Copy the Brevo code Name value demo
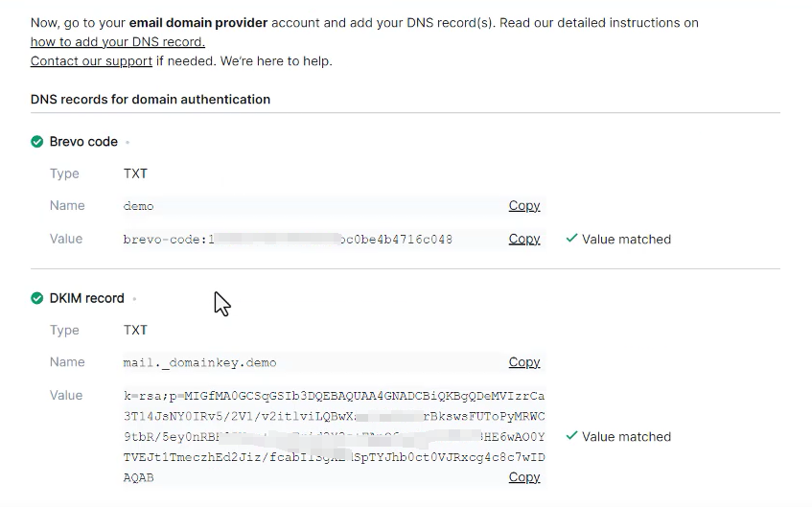Image resolution: width=812 pixels, height=507 pixels. (524, 206)
